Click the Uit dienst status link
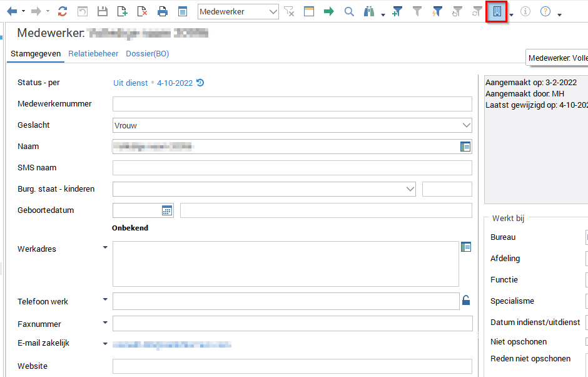This screenshot has height=377, width=588. [x=130, y=83]
